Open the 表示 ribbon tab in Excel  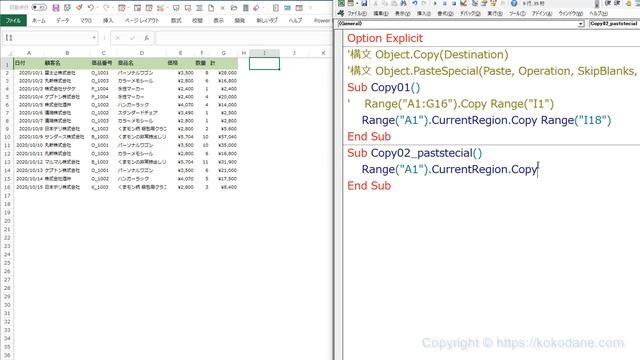click(x=218, y=20)
